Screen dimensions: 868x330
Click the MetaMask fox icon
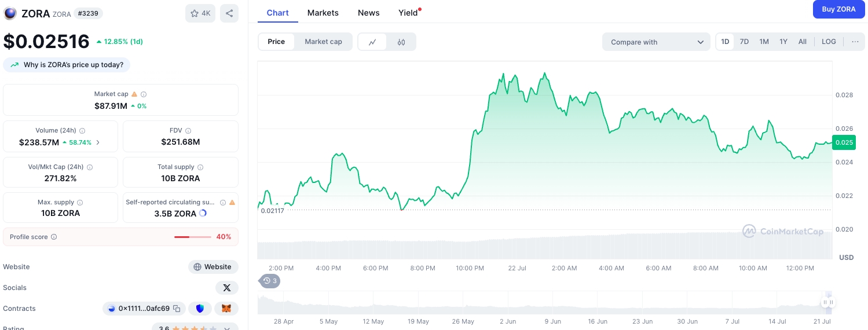point(226,309)
